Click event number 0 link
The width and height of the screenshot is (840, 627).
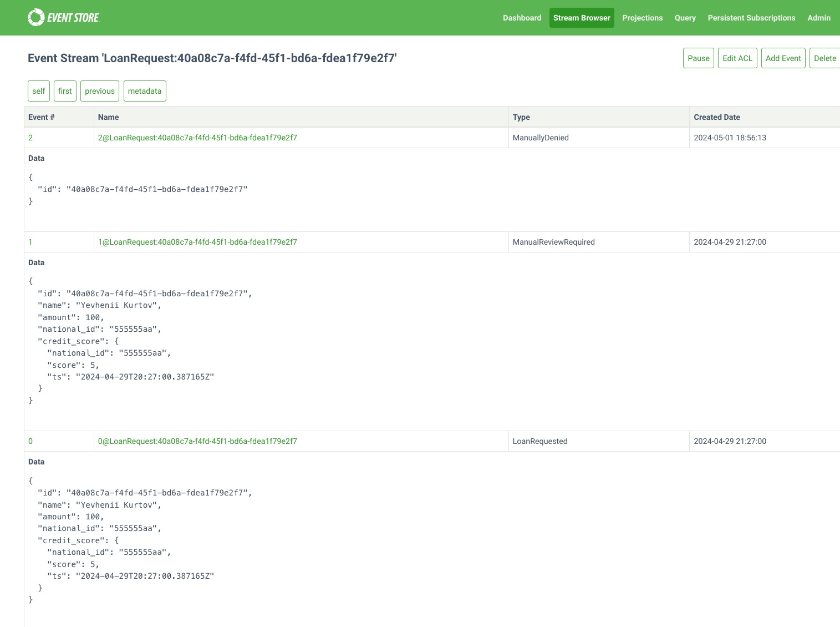pos(30,441)
